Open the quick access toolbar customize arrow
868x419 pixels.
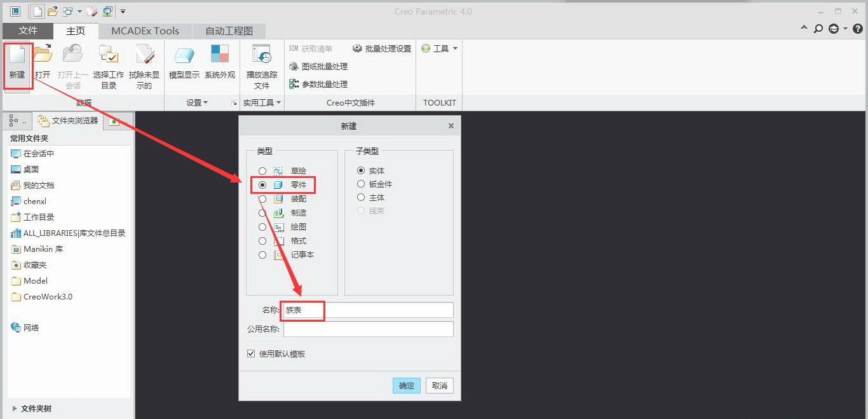(123, 11)
